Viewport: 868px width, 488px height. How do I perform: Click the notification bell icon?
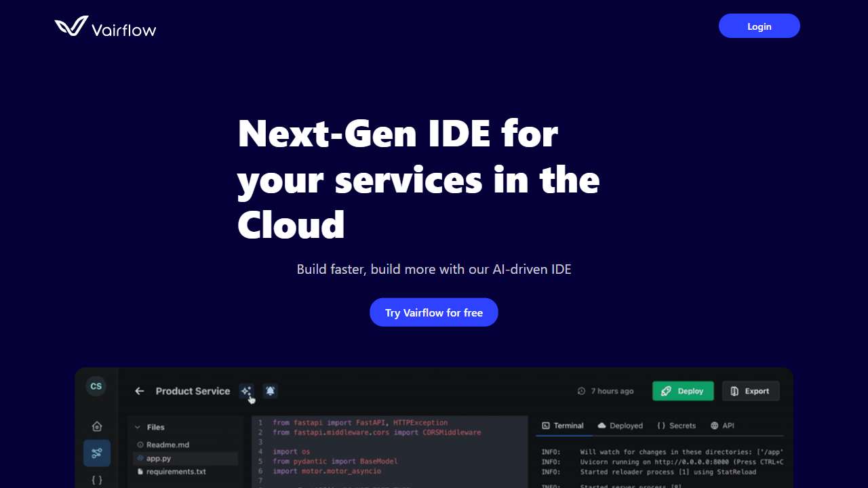[271, 391]
